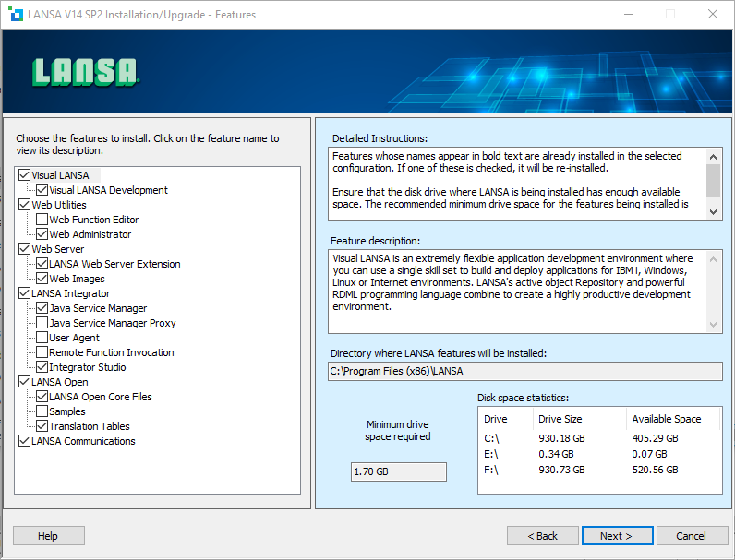The height and width of the screenshot is (560, 735).
Task: Select the Web Utilities feature name
Action: click(x=59, y=205)
